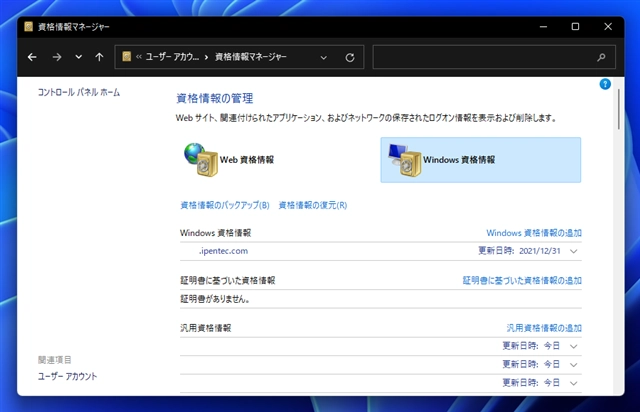Click the search box in Control Panel

494,57
